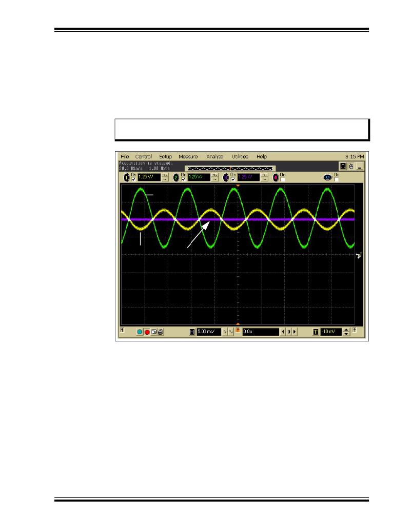Click the channel 1 number button
The image size is (411, 532).
(126, 177)
